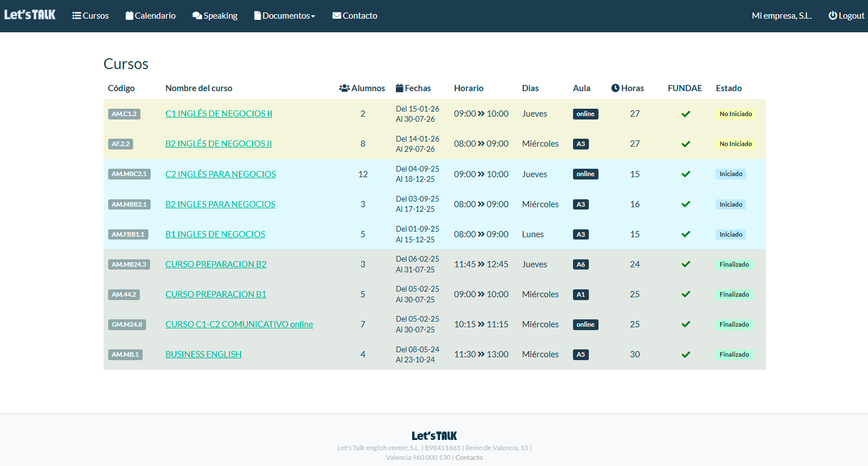868x466 pixels.
Task: Expand the Documentos dropdown menu
Action: click(285, 16)
